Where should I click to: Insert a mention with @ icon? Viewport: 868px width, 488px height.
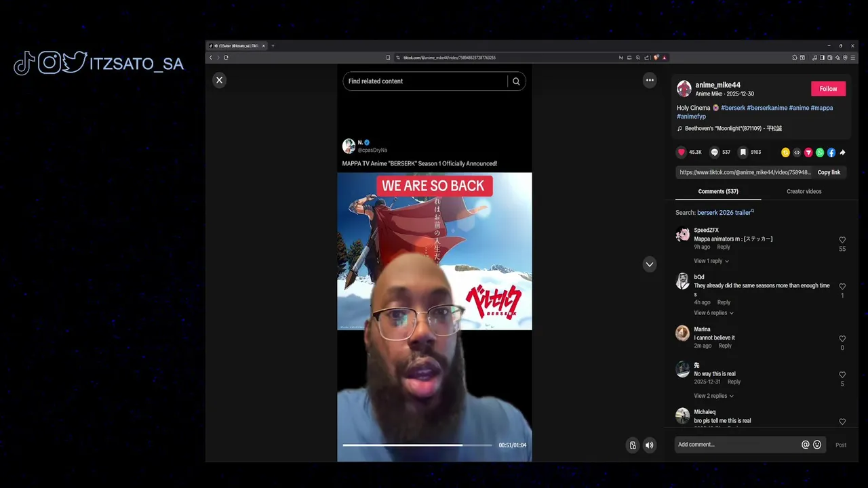pos(806,445)
